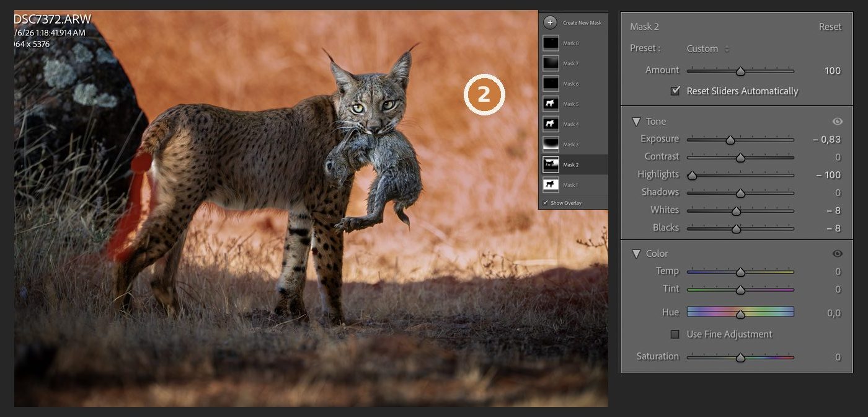Collapse the Tone section triangle
The height and width of the screenshot is (417, 868).
click(x=636, y=122)
